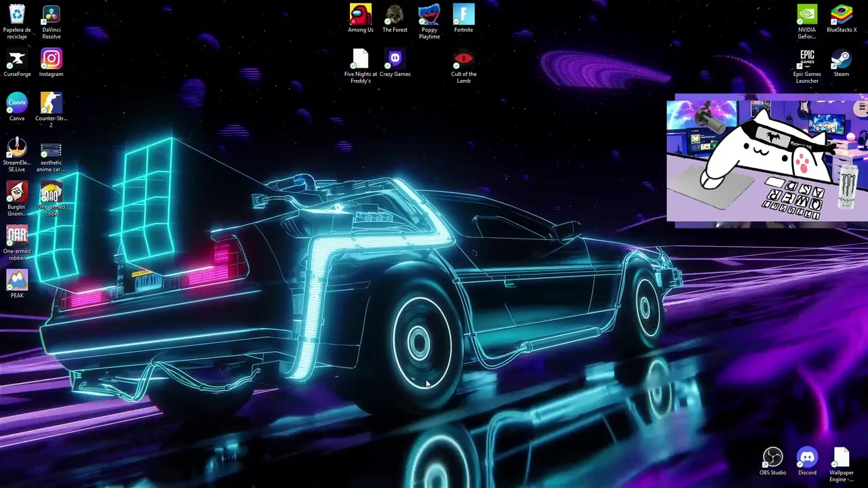Launch DaVinci Resolve from the desktop
Screen dimensions: 868x488
(51, 21)
